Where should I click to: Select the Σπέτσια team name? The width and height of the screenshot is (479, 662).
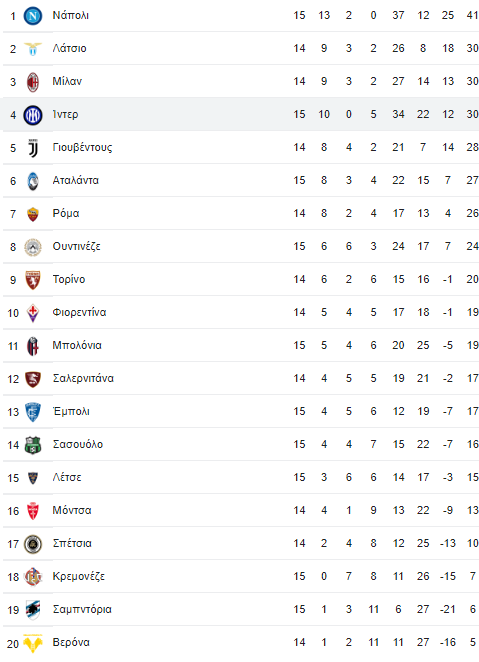click(72, 543)
